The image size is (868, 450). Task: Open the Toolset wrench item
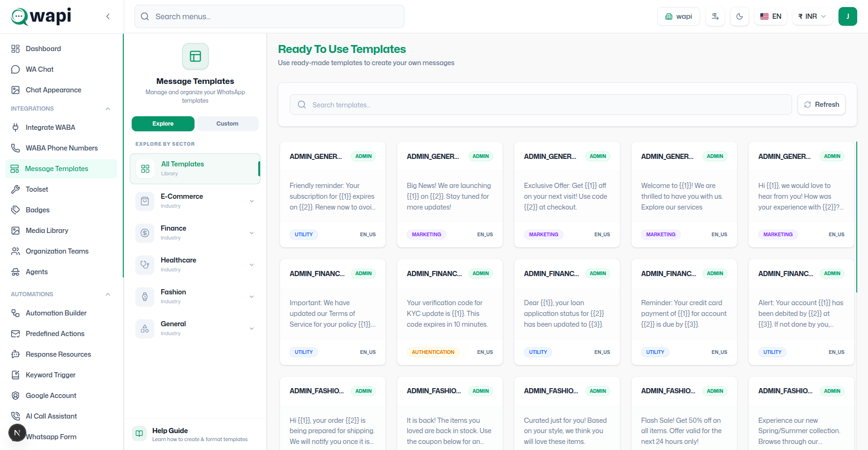click(61, 189)
